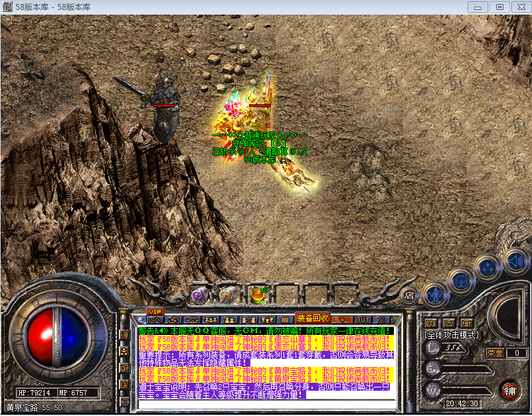Screen dimensions: 532x416
Task: Open the bag inventory round icon
Action: [x=461, y=282]
